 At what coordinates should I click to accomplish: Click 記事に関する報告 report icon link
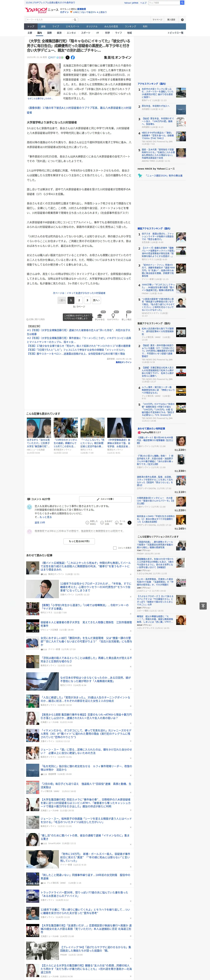click(35, 320)
